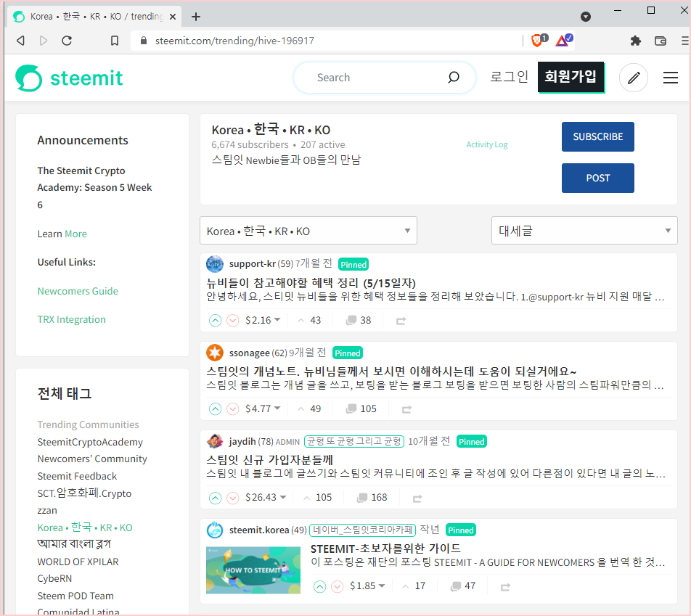The image size is (691, 616).
Task: Click the Steemit logo icon
Action: pyautogui.click(x=28, y=78)
